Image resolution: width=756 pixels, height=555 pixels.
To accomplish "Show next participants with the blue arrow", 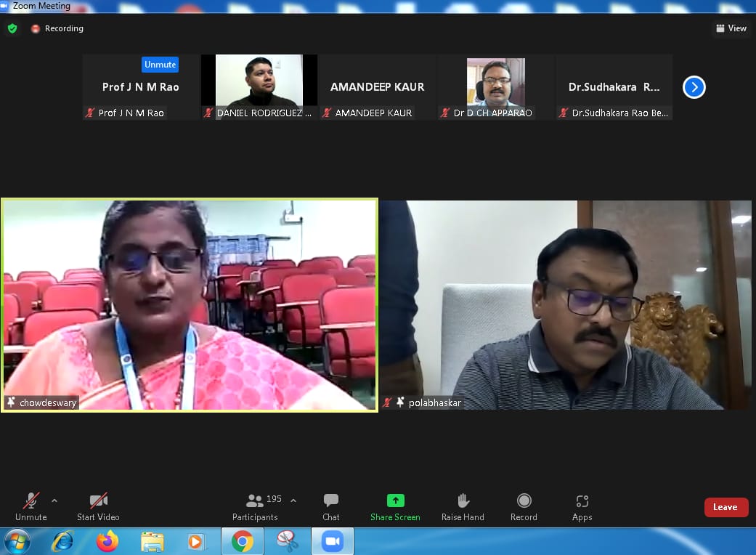I will pyautogui.click(x=694, y=87).
